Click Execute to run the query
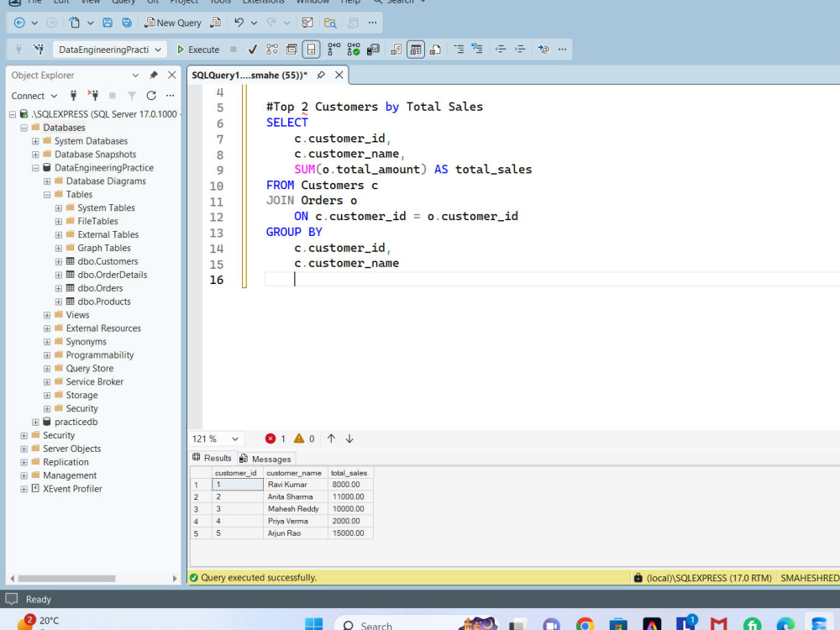The height and width of the screenshot is (630, 840). (198, 50)
